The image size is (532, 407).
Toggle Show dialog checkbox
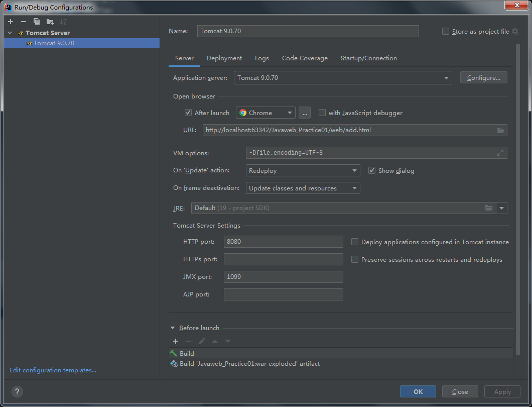(x=372, y=170)
